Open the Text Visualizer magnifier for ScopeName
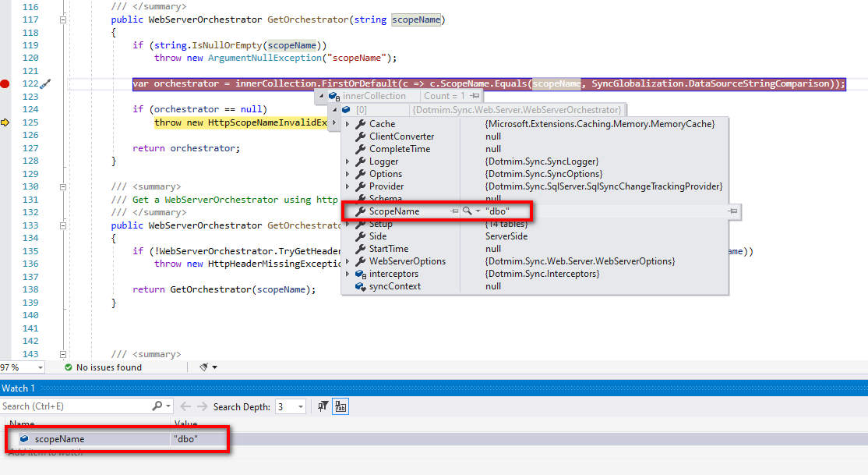This screenshot has height=475, width=868. tap(467, 211)
